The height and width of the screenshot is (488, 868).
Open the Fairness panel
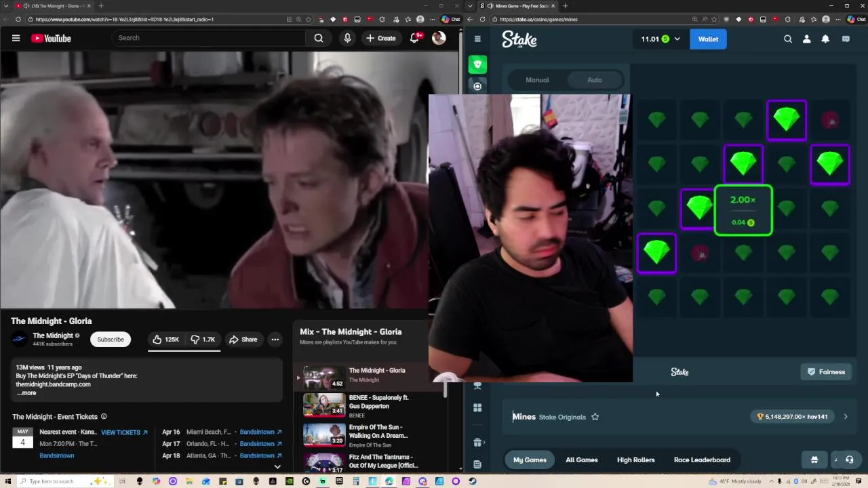point(826,371)
